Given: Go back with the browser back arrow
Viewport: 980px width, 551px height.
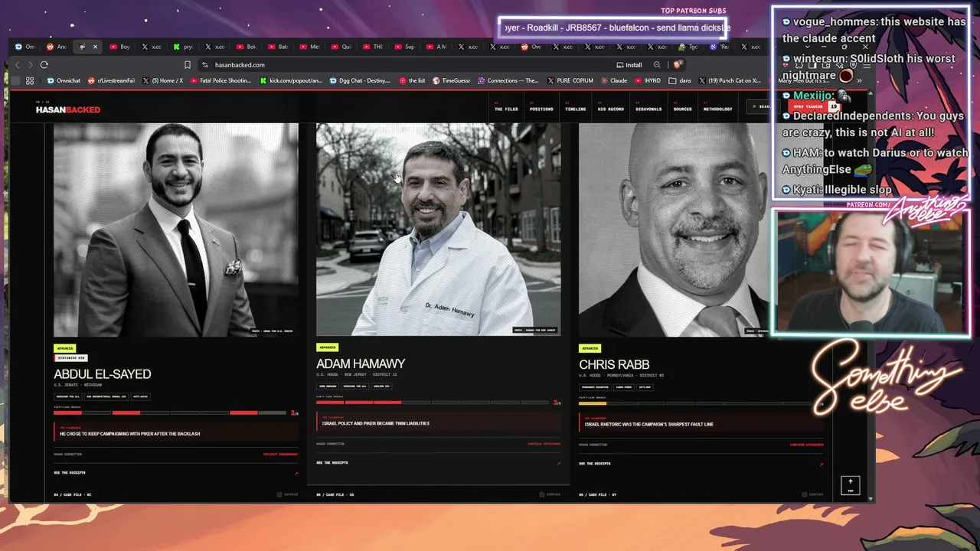Looking at the screenshot, I should pos(17,65).
